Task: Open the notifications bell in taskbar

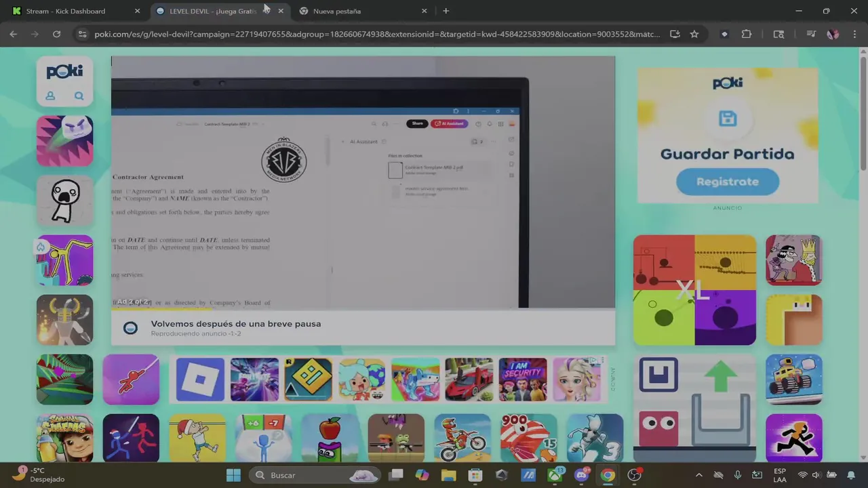Action: (x=851, y=475)
